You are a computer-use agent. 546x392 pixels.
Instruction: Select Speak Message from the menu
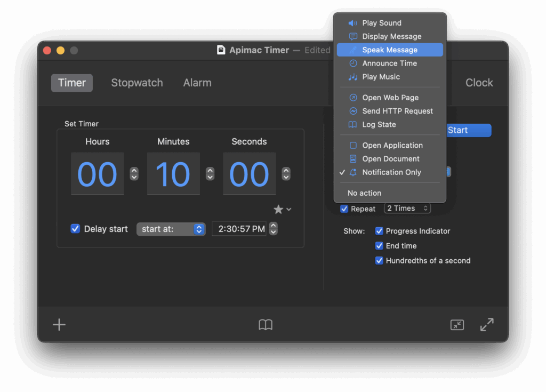pyautogui.click(x=390, y=50)
